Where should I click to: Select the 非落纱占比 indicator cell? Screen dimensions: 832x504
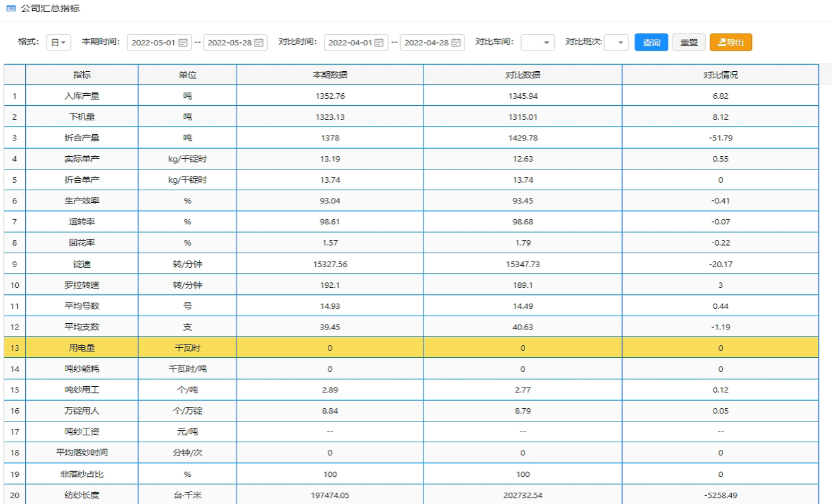tap(83, 474)
